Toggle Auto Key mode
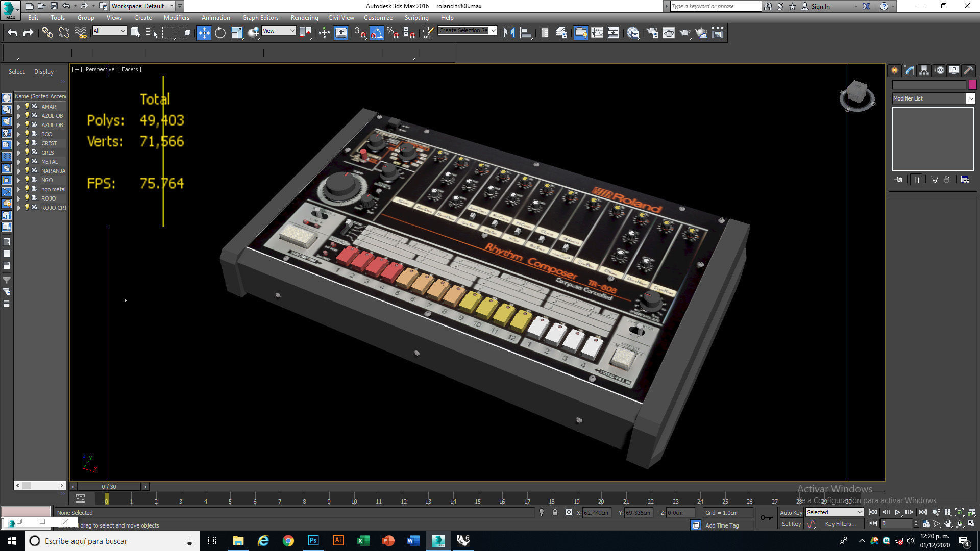The height and width of the screenshot is (551, 980). (791, 512)
